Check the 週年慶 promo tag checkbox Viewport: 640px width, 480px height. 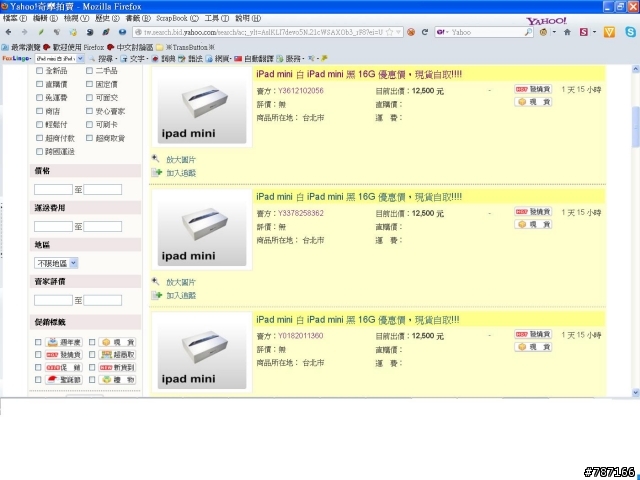[38, 342]
